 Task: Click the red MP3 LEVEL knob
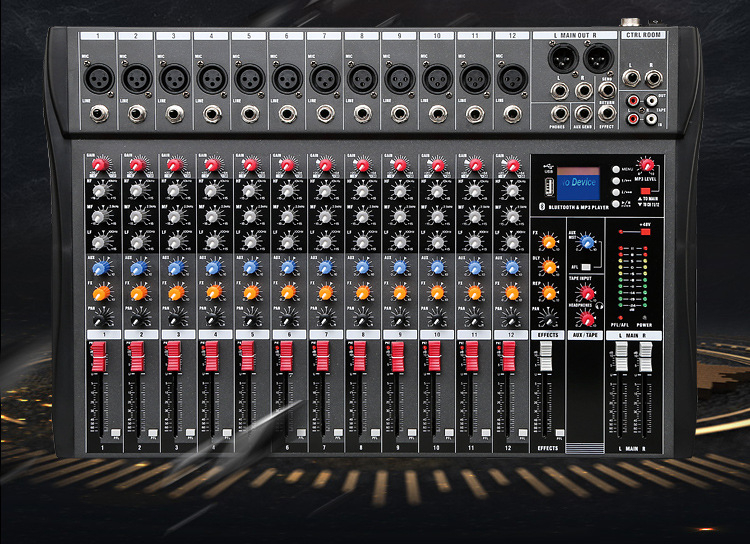tap(647, 166)
